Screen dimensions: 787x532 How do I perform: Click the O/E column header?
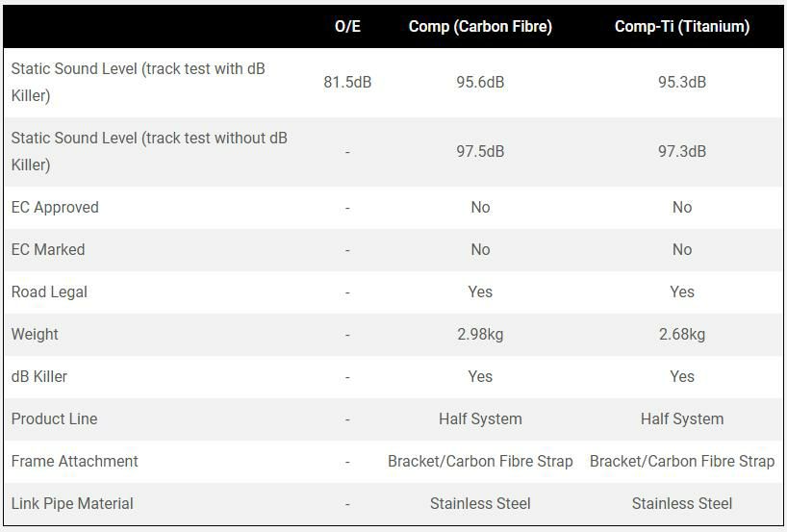[x=347, y=26]
